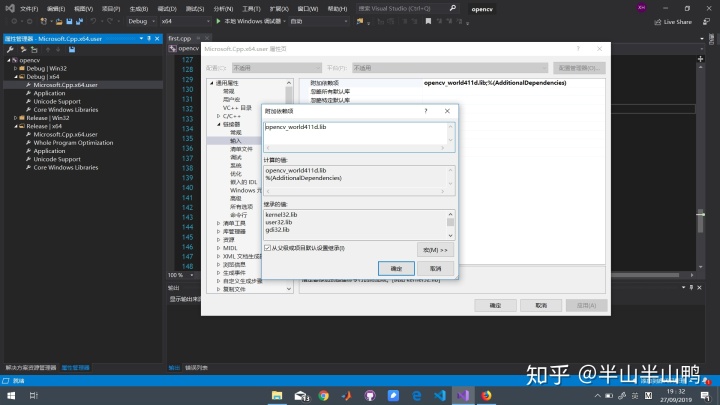720x405 pixels.
Task: Open the 配置 dropdown in property pages
Action: (276, 68)
